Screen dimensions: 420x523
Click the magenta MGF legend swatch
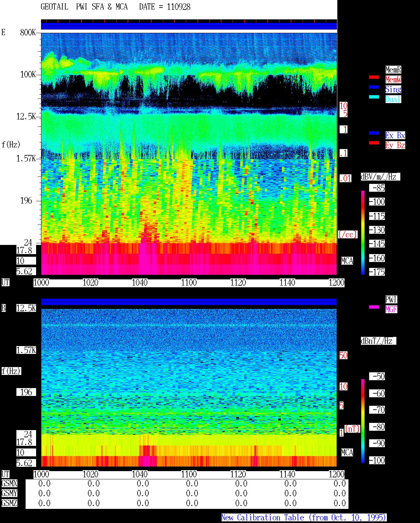374,307
